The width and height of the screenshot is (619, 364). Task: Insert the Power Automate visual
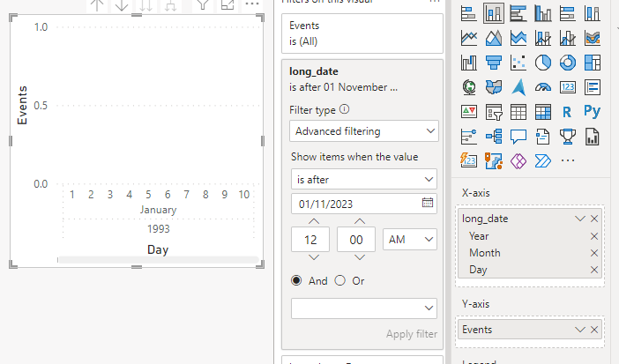543,161
